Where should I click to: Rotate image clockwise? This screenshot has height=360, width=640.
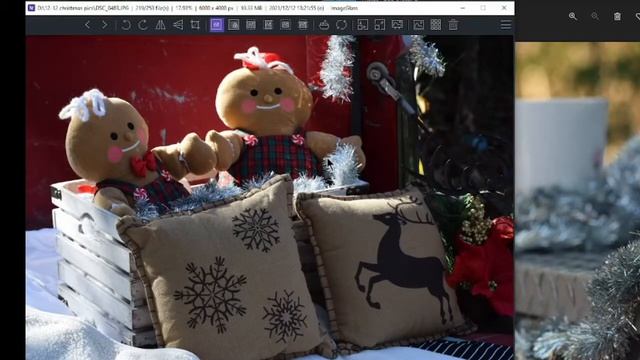pos(143,25)
